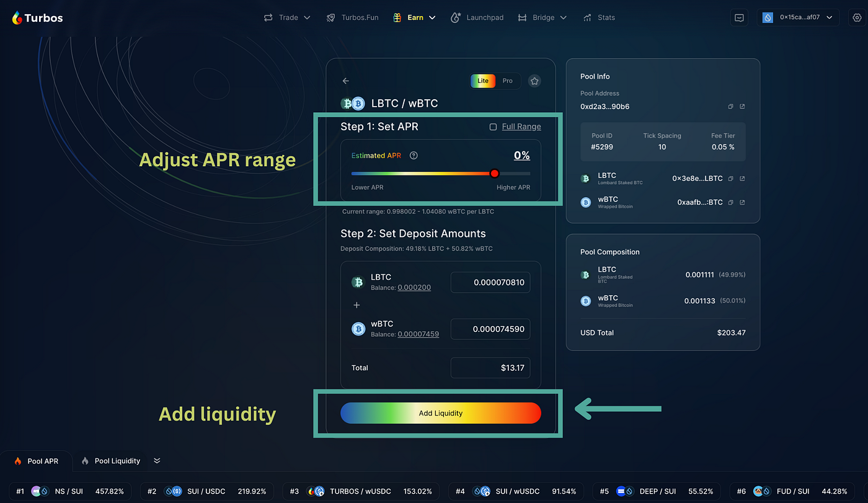Click wBTC token icon in Pool Info

tap(585, 202)
